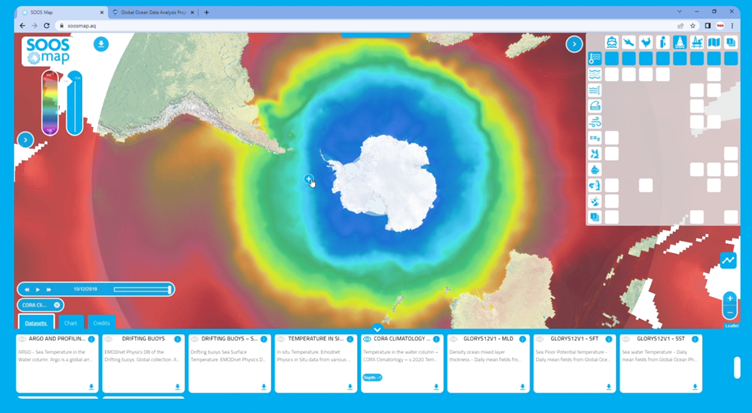Collapse the bottom datasets panel chevron
The image size is (752, 413).
point(376,328)
